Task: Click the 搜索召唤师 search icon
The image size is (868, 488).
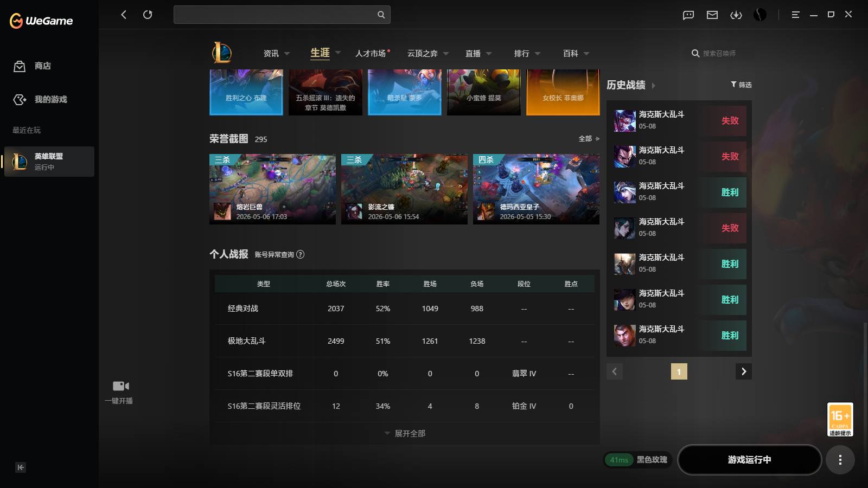Action: (x=695, y=53)
